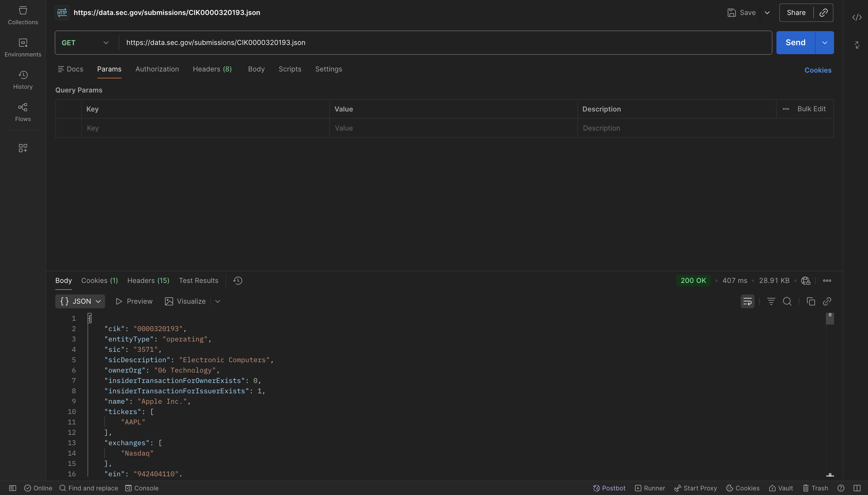This screenshot has height=495, width=868.
Task: Click Start Proxy in status bar
Action: point(695,488)
